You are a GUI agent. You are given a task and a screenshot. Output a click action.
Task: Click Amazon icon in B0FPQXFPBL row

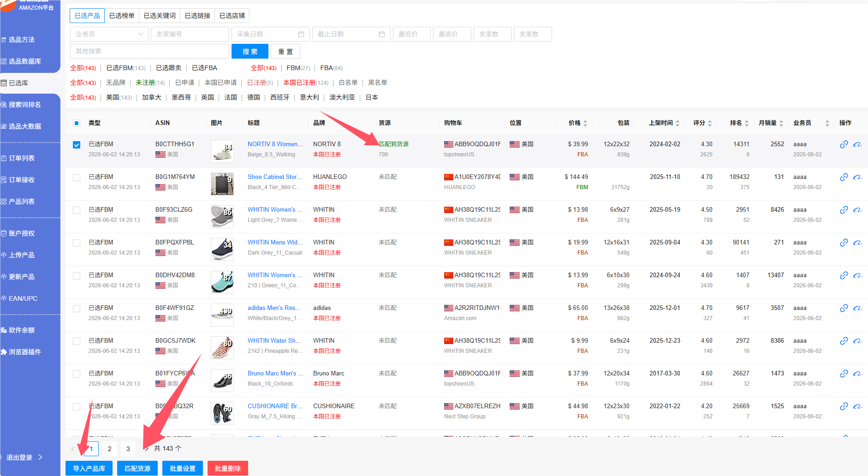pos(857,243)
